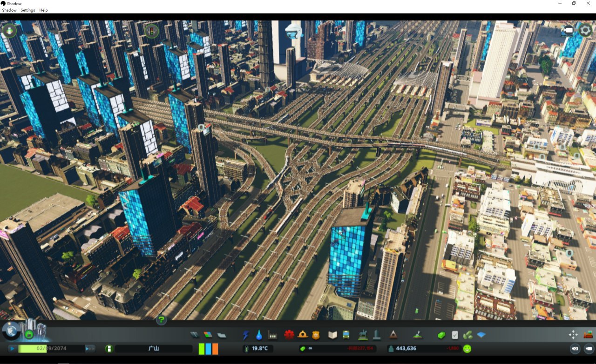
Task: Open the Public Transport bus menu
Action: pyautogui.click(x=346, y=335)
